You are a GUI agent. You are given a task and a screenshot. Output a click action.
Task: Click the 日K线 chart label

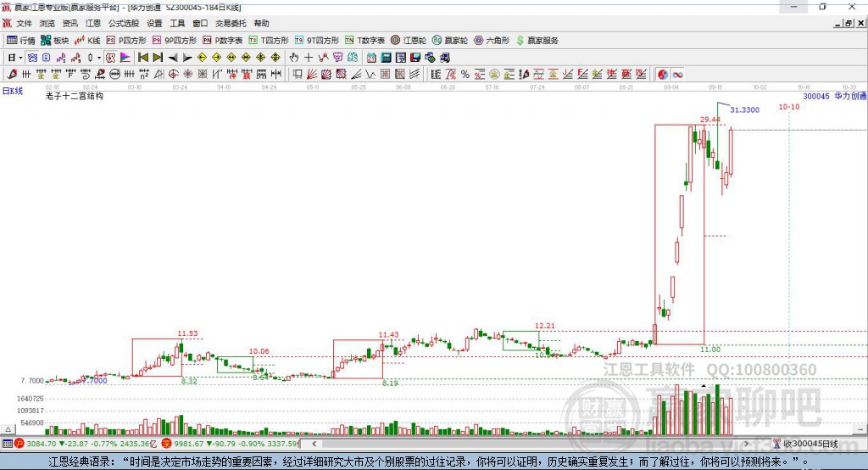[13, 91]
